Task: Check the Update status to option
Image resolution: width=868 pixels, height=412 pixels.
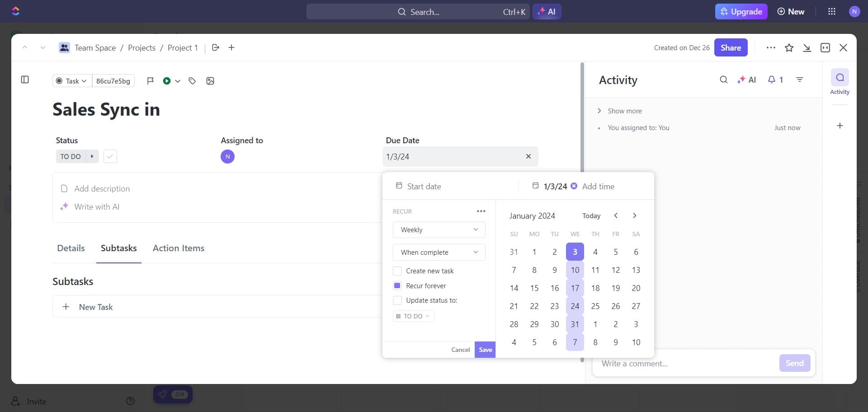Action: coord(397,300)
